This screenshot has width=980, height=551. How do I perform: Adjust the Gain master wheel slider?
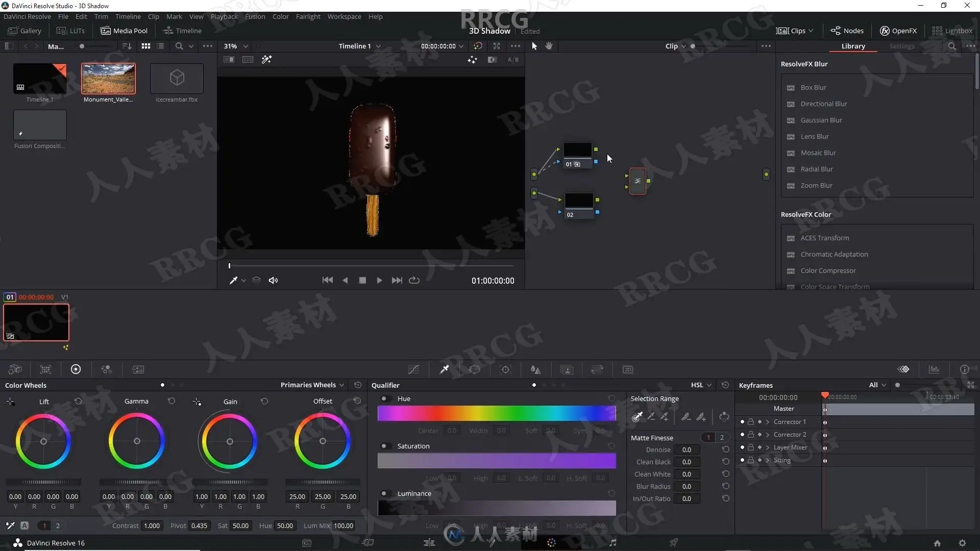(x=230, y=482)
